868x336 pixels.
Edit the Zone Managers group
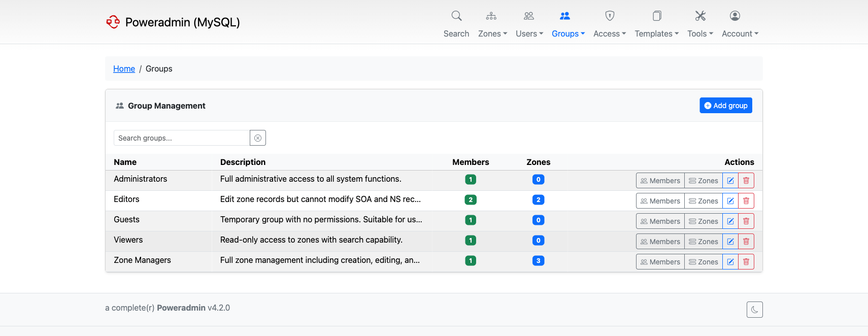[x=730, y=262]
